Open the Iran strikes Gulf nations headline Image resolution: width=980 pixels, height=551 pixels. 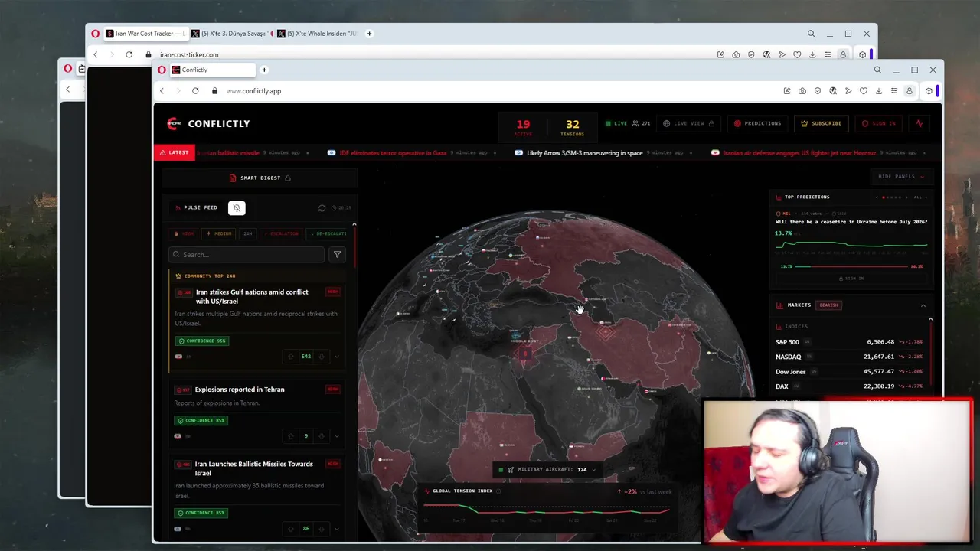click(x=252, y=296)
